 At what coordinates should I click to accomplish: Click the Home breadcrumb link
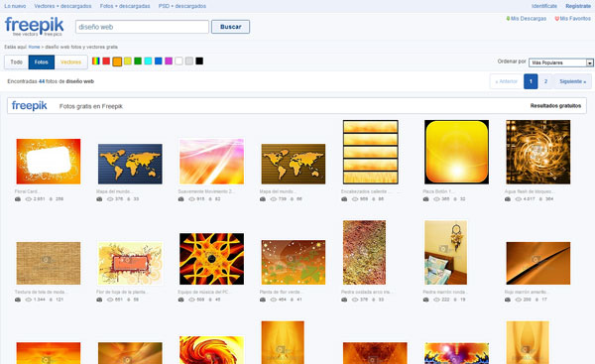tap(34, 47)
